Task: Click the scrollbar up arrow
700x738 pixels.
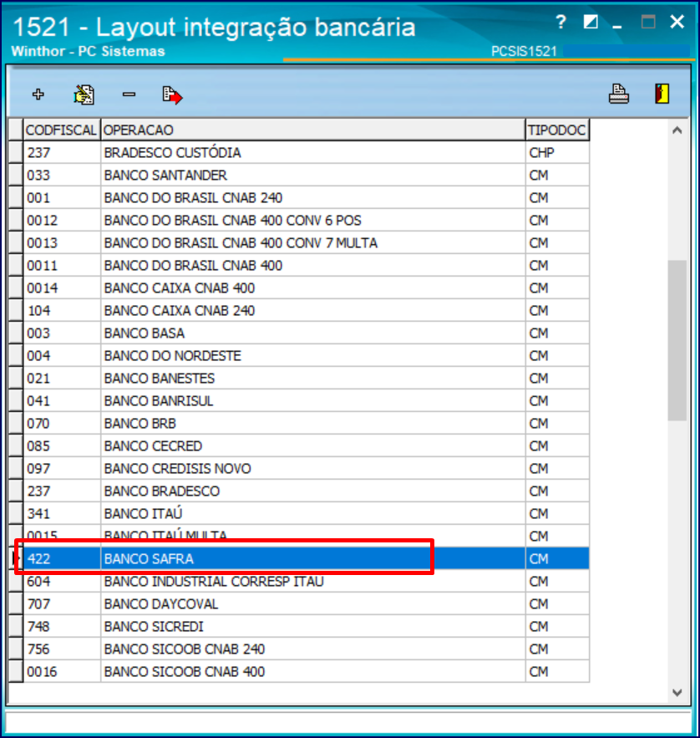Action: tap(677, 130)
